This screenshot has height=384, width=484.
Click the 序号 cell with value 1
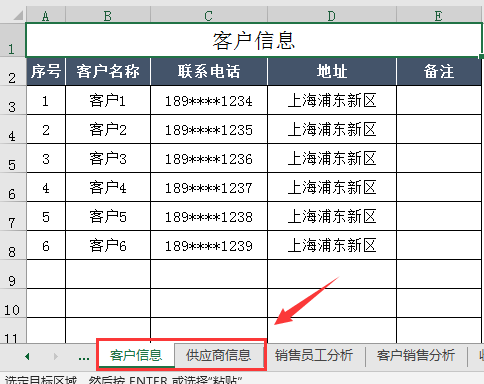46,101
